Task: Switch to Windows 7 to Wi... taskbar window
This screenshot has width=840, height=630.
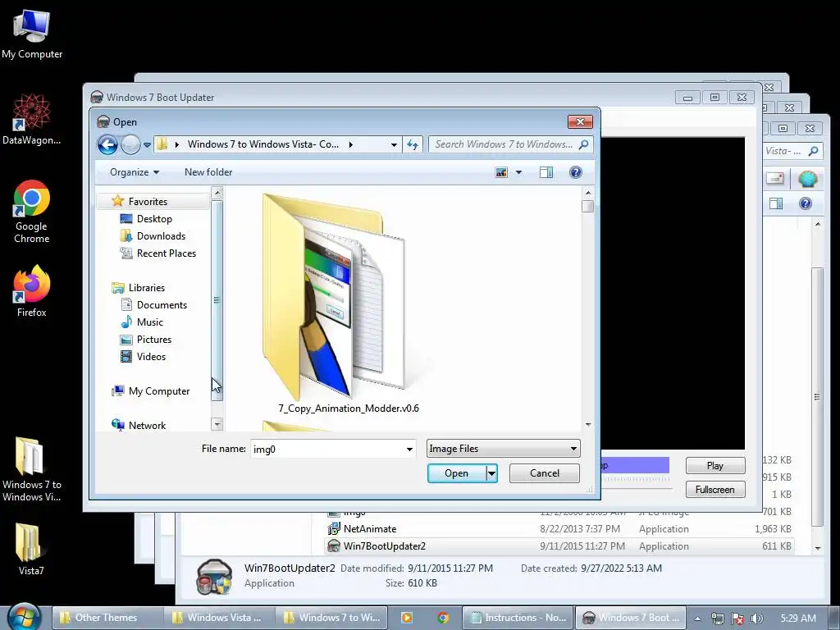Action: click(x=331, y=618)
